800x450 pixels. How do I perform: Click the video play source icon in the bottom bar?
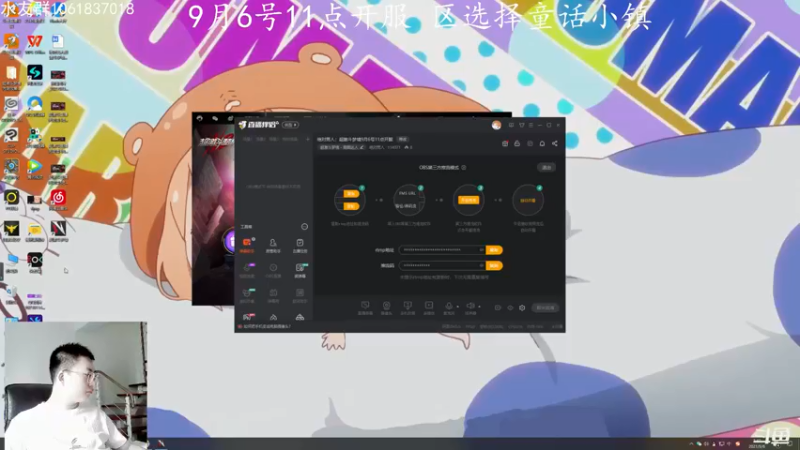click(429, 307)
